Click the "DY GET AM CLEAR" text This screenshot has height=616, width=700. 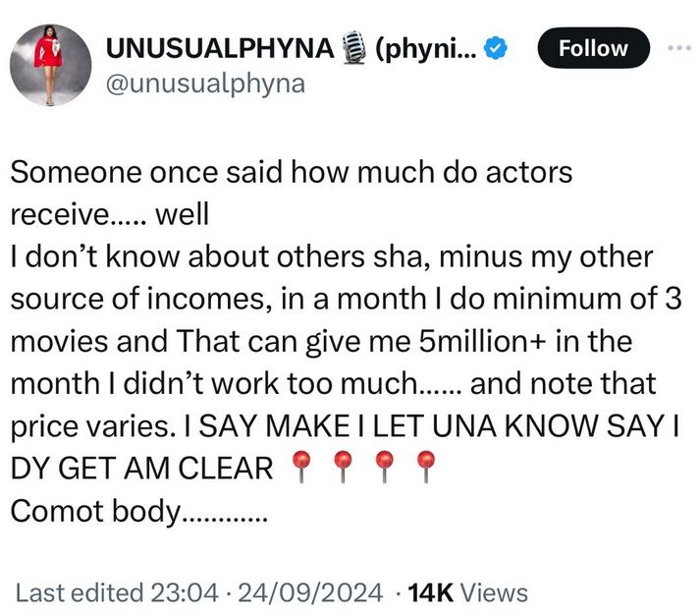tap(141, 469)
